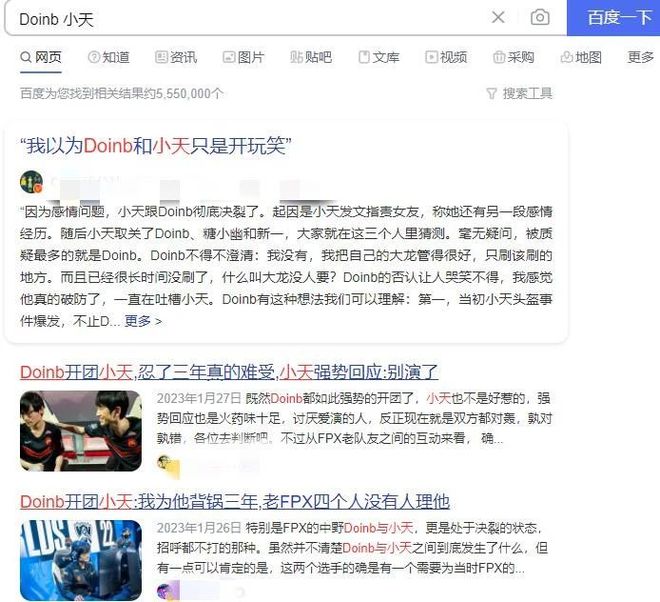
Task: Click the thumbnail of two players hugging
Action: (x=81, y=431)
